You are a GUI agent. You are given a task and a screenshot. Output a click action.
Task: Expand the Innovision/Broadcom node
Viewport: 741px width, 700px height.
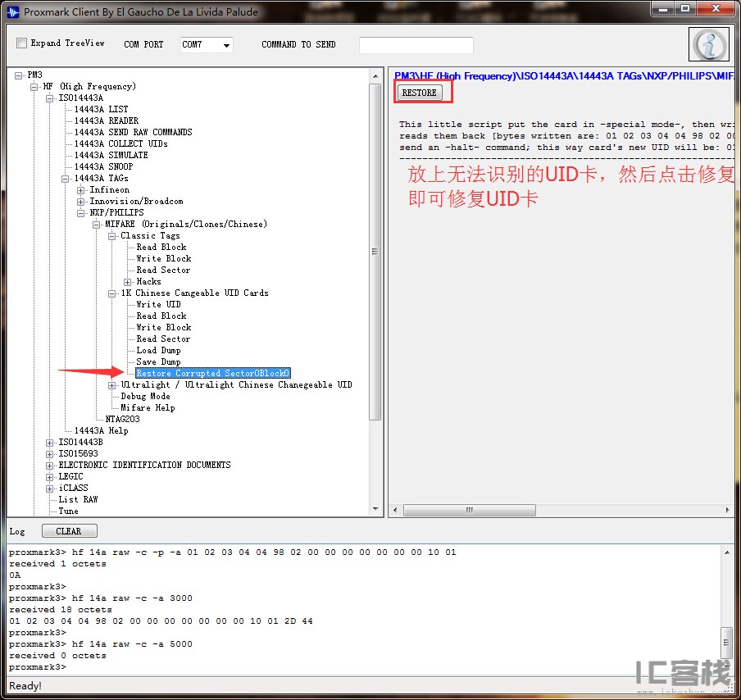(81, 202)
